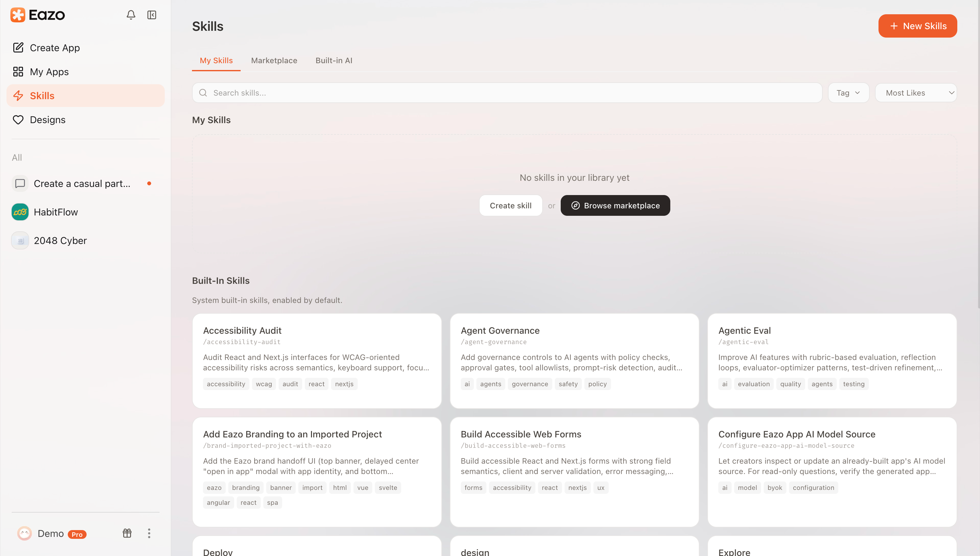Click the unread orange dot indicator
The image size is (980, 556).
(x=149, y=184)
